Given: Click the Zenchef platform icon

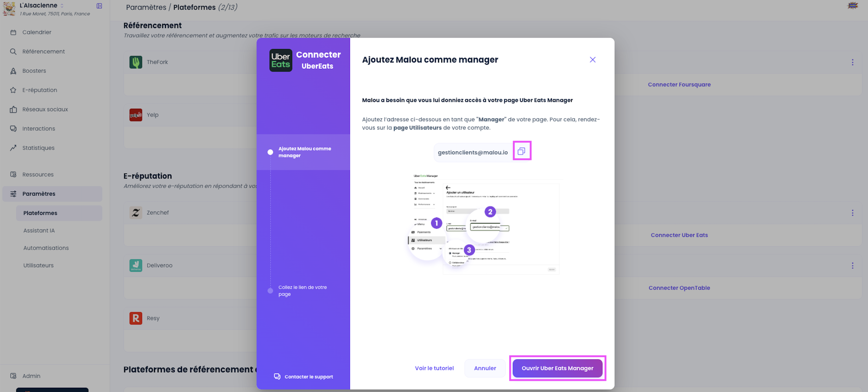Looking at the screenshot, I should coord(135,212).
